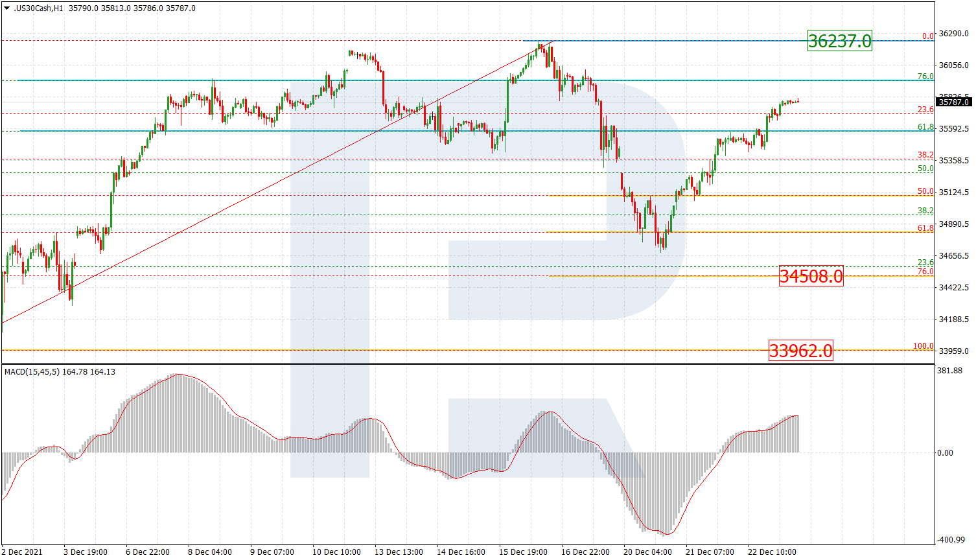Click the 15 Dec 19:00 time axis label

coord(523,552)
